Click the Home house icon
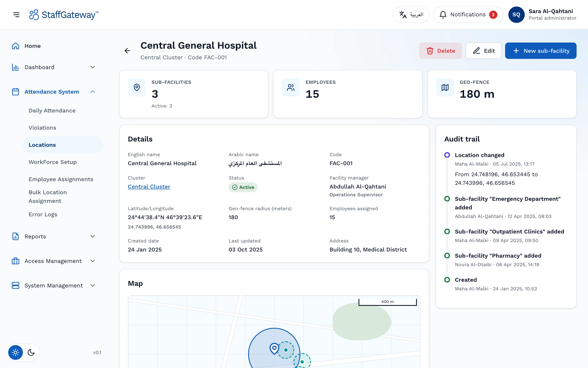588x368 pixels. 16,46
